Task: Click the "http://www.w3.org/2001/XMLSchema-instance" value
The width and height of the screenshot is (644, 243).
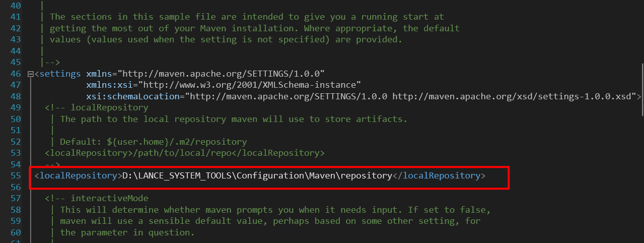Action: 250,85
